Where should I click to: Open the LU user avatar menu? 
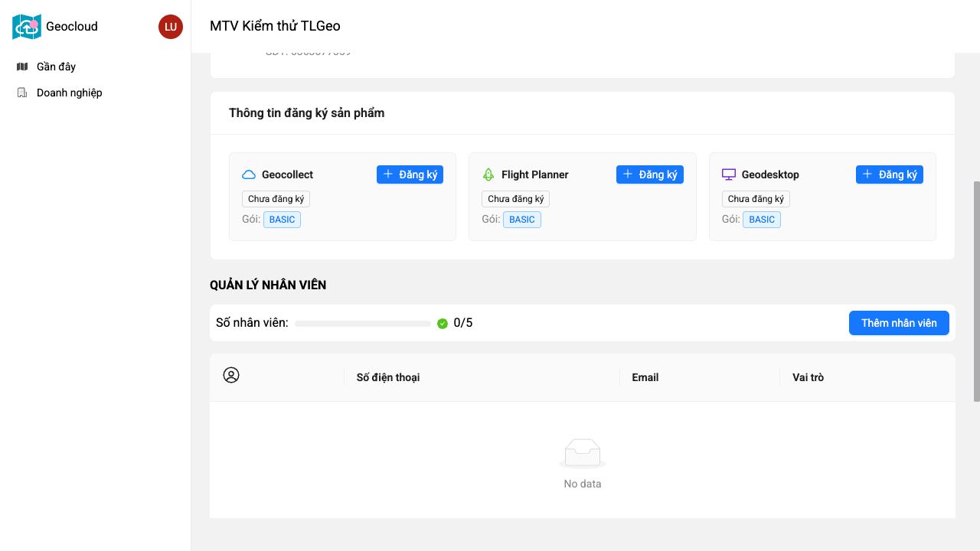tap(171, 27)
